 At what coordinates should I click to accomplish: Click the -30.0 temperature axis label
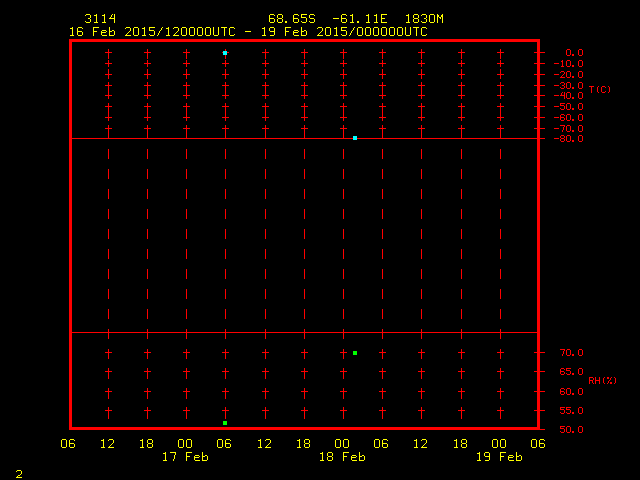pyautogui.click(x=569, y=86)
